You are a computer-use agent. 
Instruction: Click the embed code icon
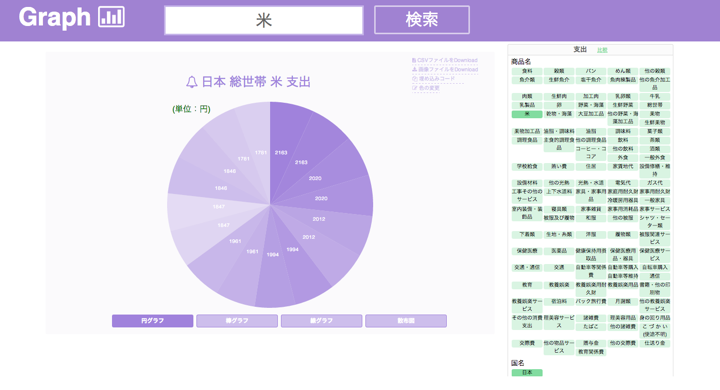coord(414,79)
